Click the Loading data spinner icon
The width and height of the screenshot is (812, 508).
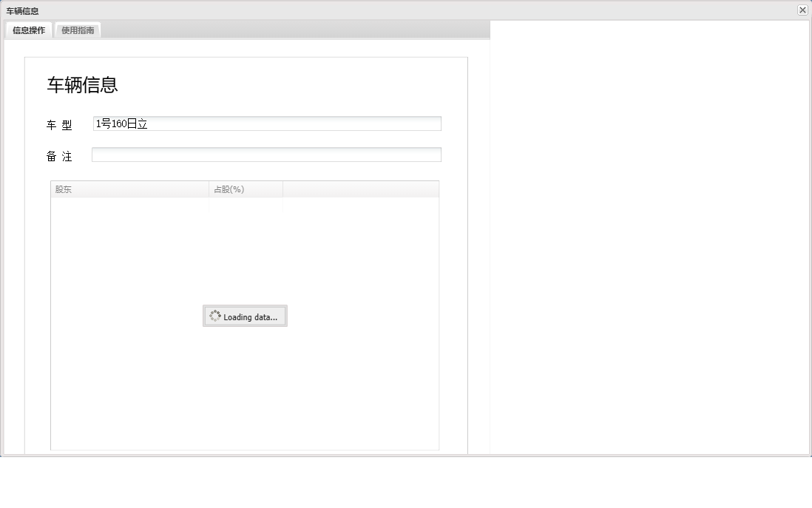coord(215,316)
